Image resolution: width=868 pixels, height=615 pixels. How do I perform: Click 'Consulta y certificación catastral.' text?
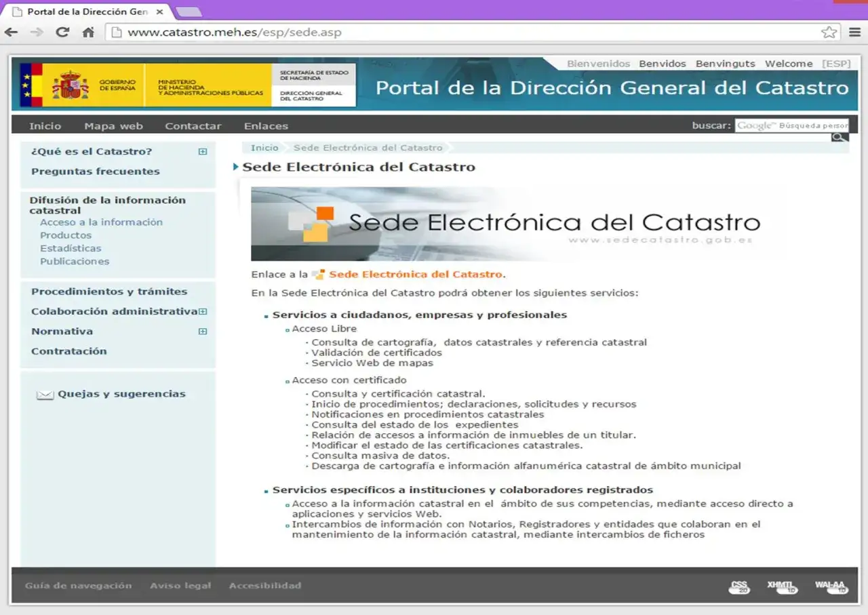pos(398,394)
